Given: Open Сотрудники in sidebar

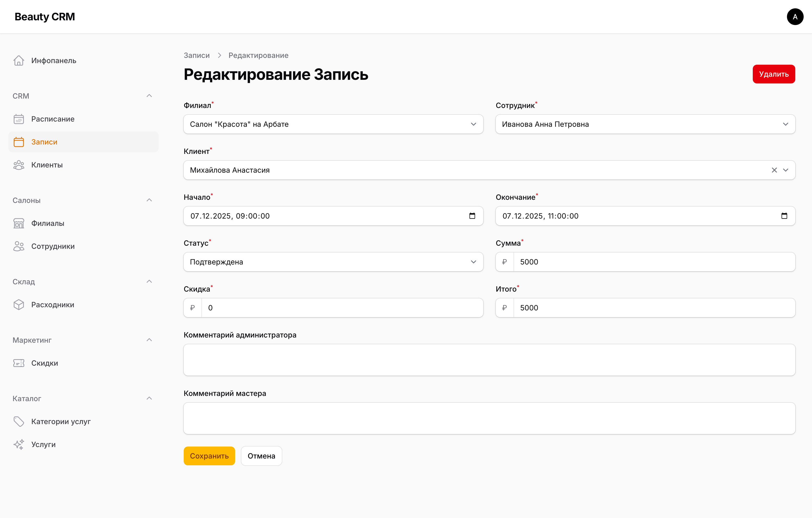Looking at the screenshot, I should 83,246.
